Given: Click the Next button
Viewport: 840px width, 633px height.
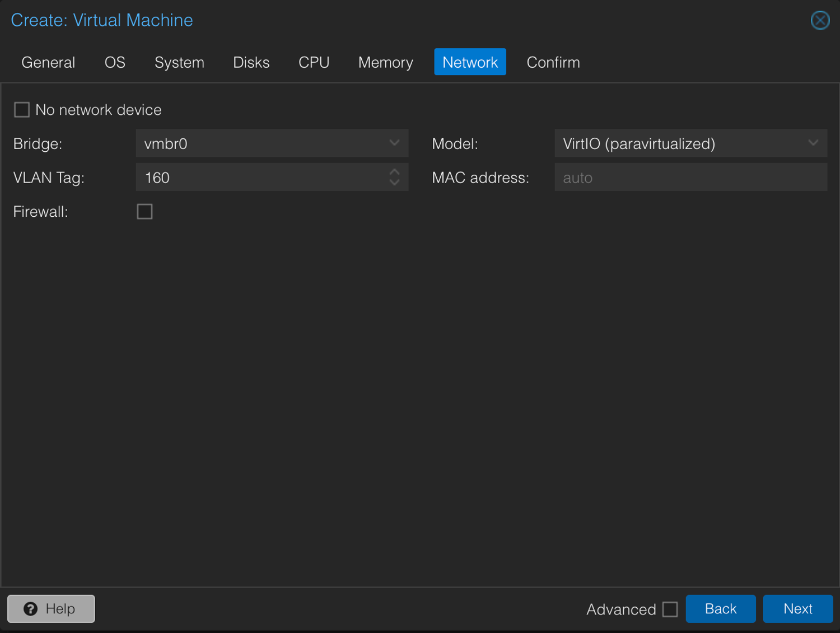Looking at the screenshot, I should coord(798,609).
